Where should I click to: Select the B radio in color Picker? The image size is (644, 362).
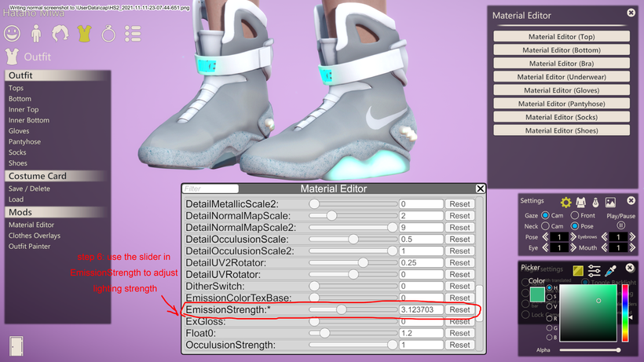550,337
